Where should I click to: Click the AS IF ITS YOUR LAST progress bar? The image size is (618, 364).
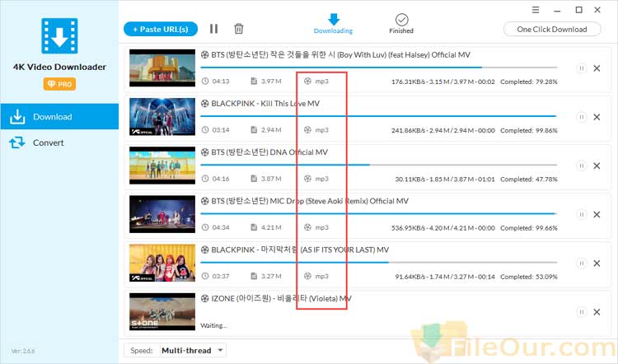[x=379, y=263]
